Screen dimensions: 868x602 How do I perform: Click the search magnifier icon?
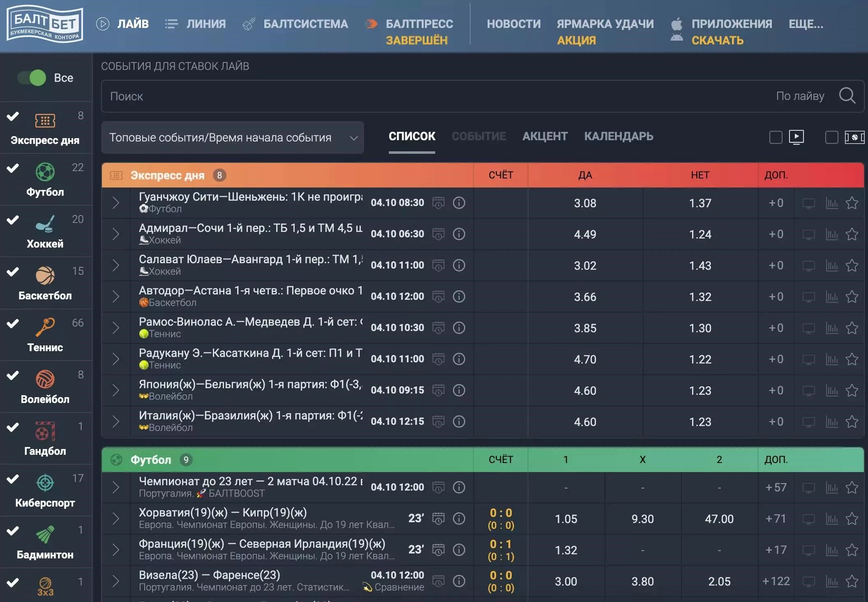847,96
